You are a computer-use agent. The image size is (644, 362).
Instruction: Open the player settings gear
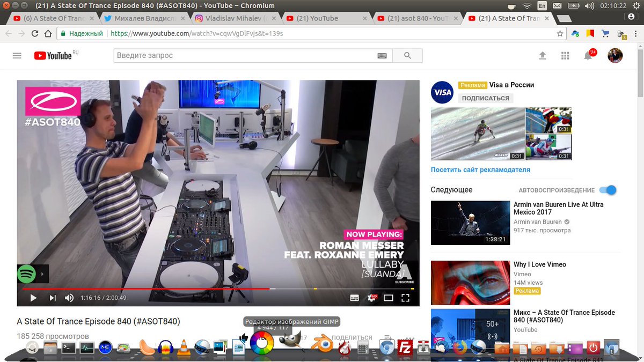[371, 298]
